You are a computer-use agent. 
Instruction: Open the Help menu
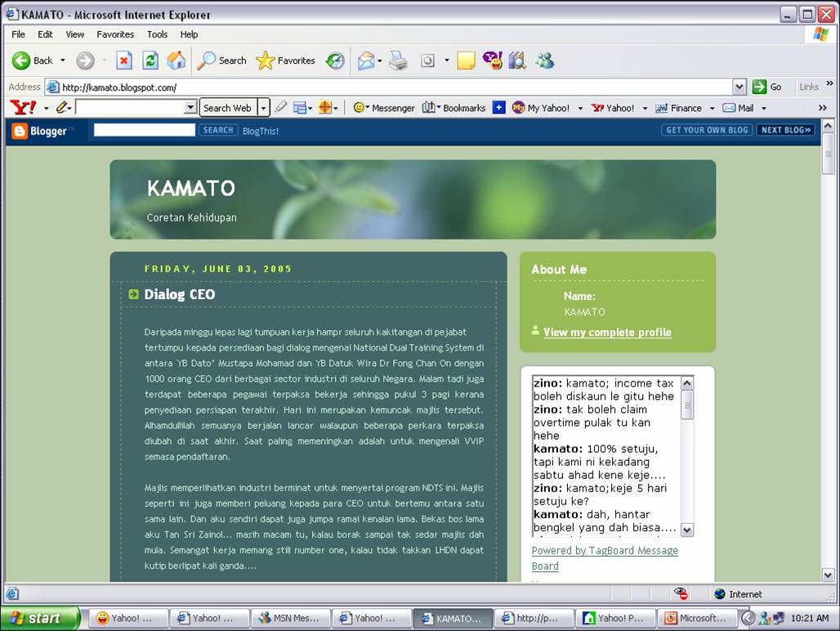click(x=189, y=34)
